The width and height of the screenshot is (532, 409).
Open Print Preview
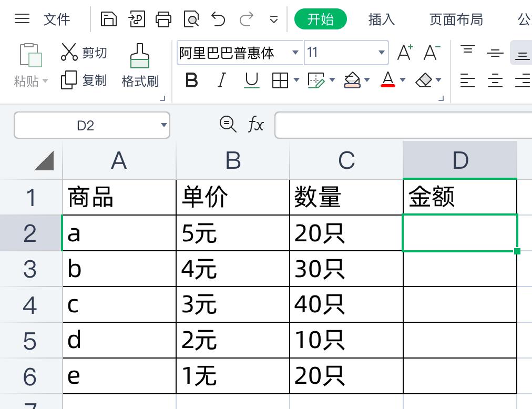click(x=191, y=18)
